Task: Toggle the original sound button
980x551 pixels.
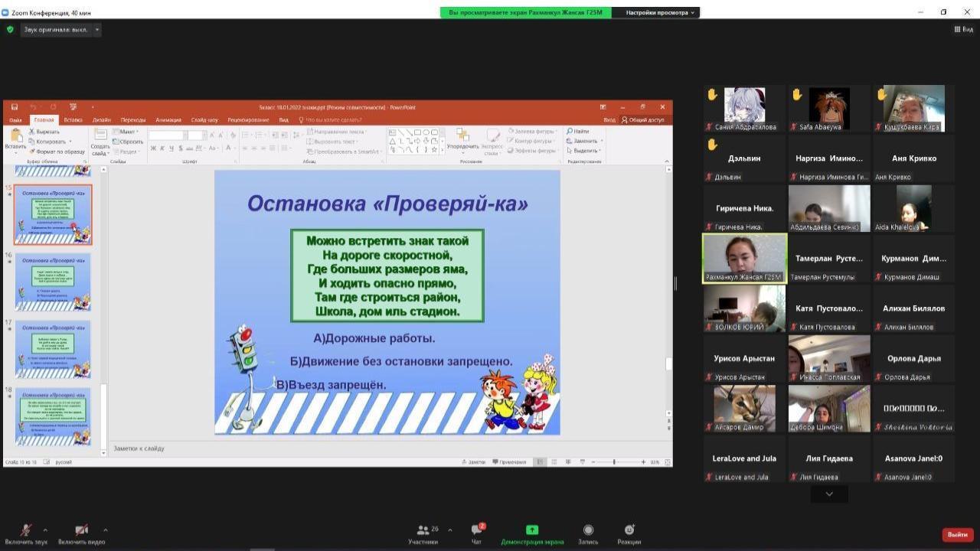Action: point(56,30)
